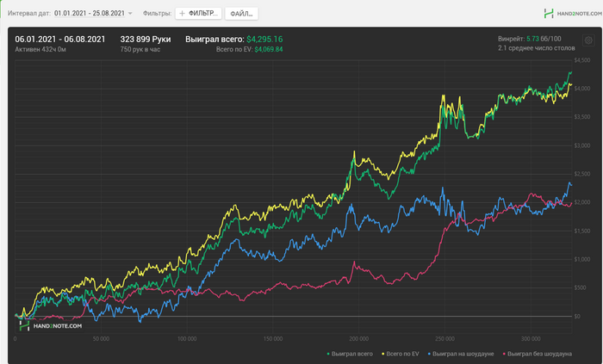Viewport: 603px width, 364px height.
Task: Open the chart settings gear icon
Action: [588, 40]
